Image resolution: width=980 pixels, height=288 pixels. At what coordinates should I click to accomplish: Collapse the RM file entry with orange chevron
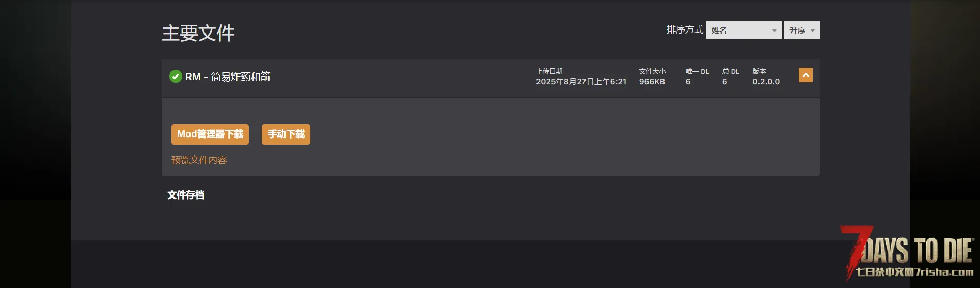coord(805,75)
